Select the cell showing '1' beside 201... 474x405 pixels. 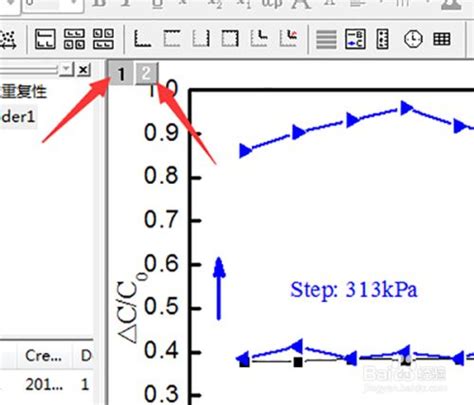pyautogui.click(x=85, y=385)
